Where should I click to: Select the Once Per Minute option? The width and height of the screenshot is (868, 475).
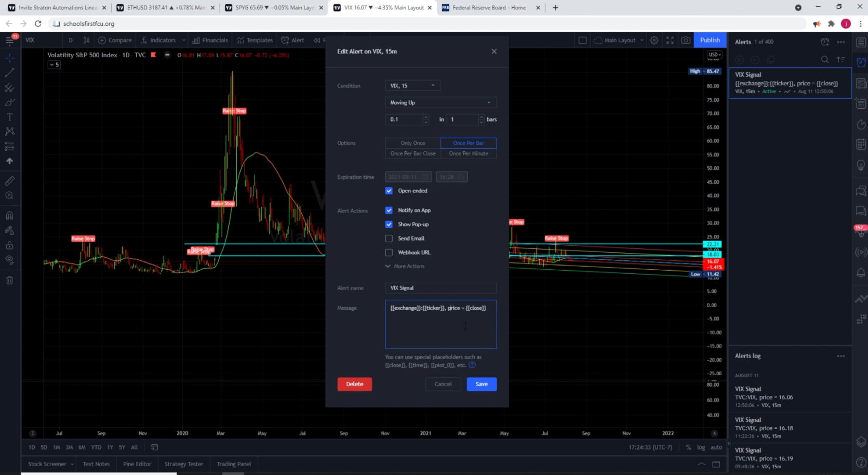pos(469,154)
